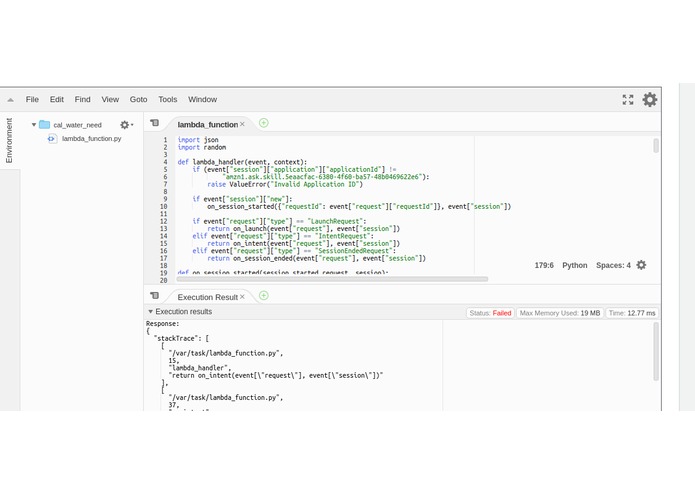Open editor status bar settings gear

641,265
